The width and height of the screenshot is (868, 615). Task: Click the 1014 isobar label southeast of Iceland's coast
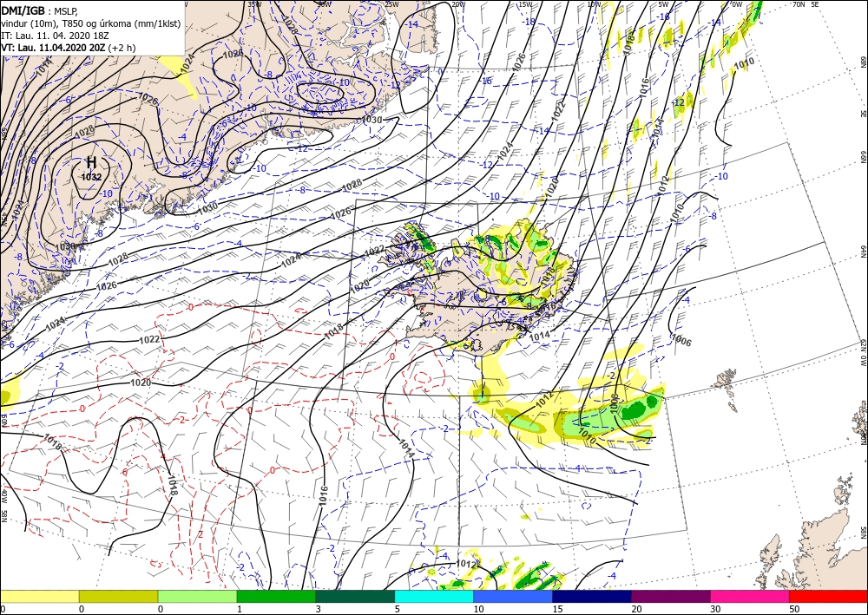coord(539,335)
